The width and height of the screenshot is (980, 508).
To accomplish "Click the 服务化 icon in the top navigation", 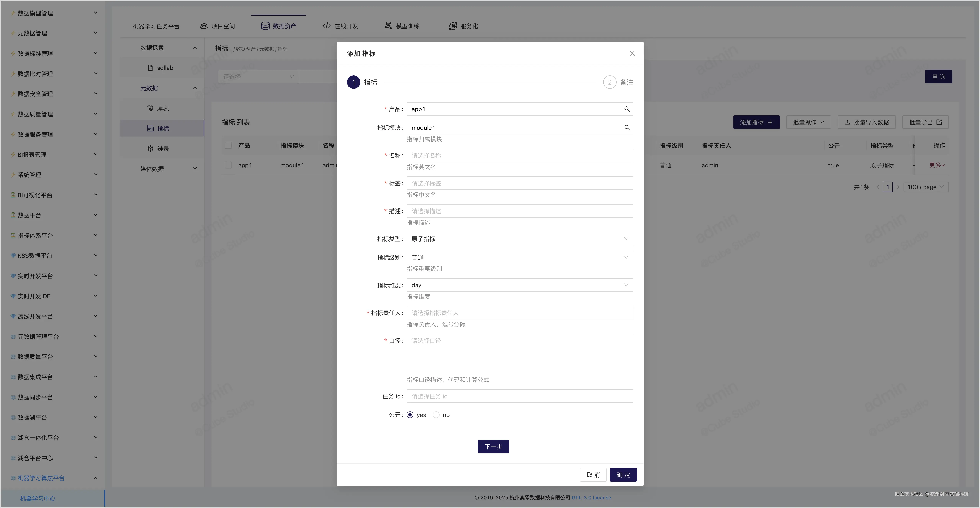I will pyautogui.click(x=452, y=26).
